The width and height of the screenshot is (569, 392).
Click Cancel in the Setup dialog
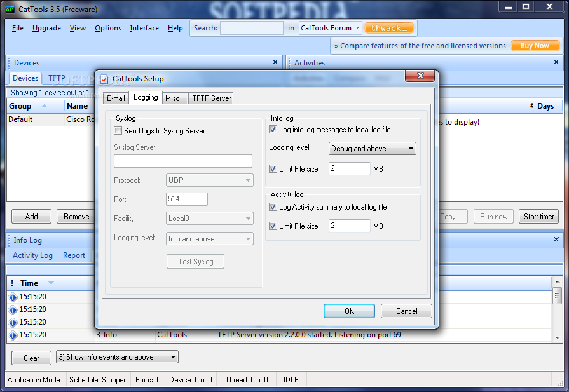[406, 311]
